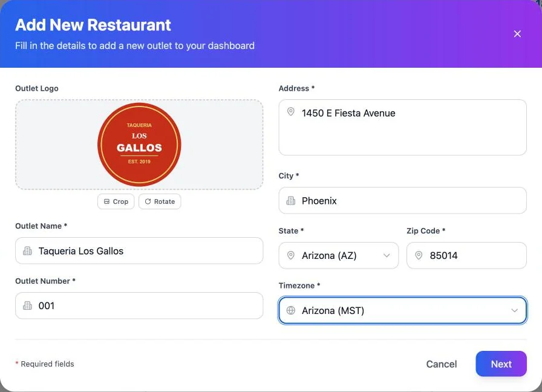Open the Timezone dropdown showing Arizona (MST)

coord(403,310)
